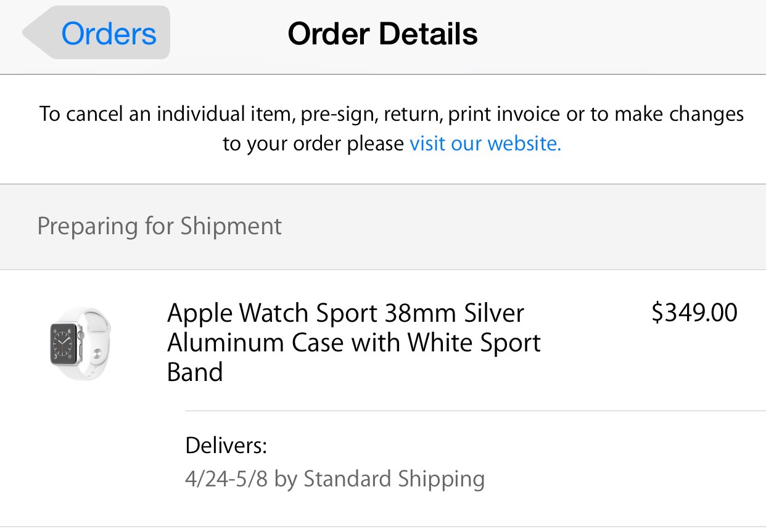Click "to your order please" text
The width and height of the screenshot is (766, 532).
313,144
